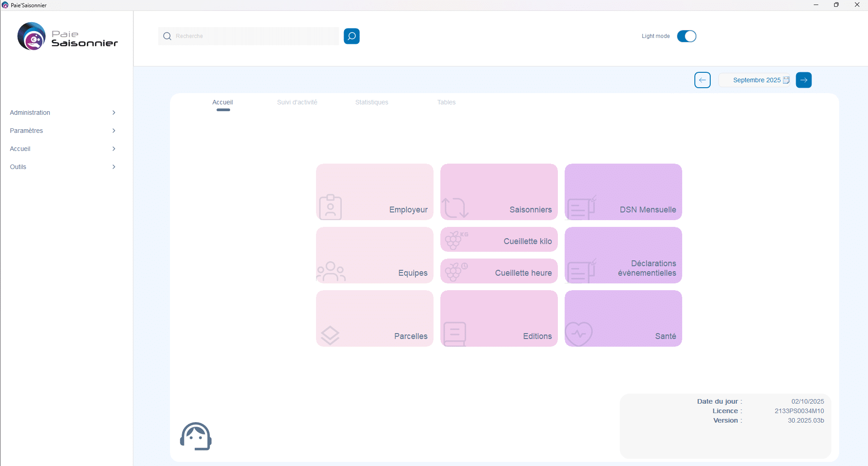Expand the Administration sidebar menu
This screenshot has width=868, height=466.
point(62,113)
